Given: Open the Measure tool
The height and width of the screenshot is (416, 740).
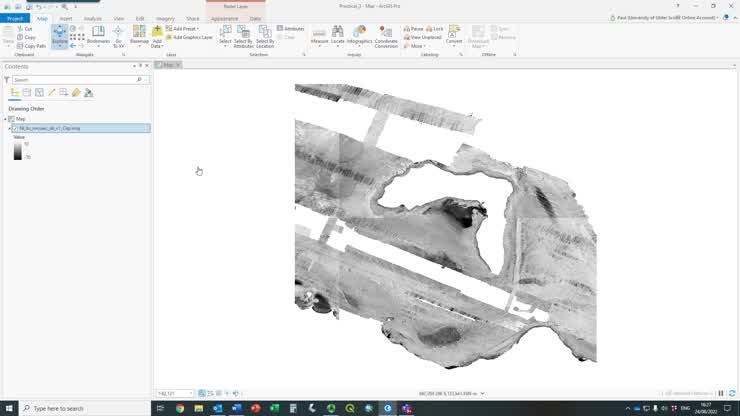Looking at the screenshot, I should pos(319,33).
